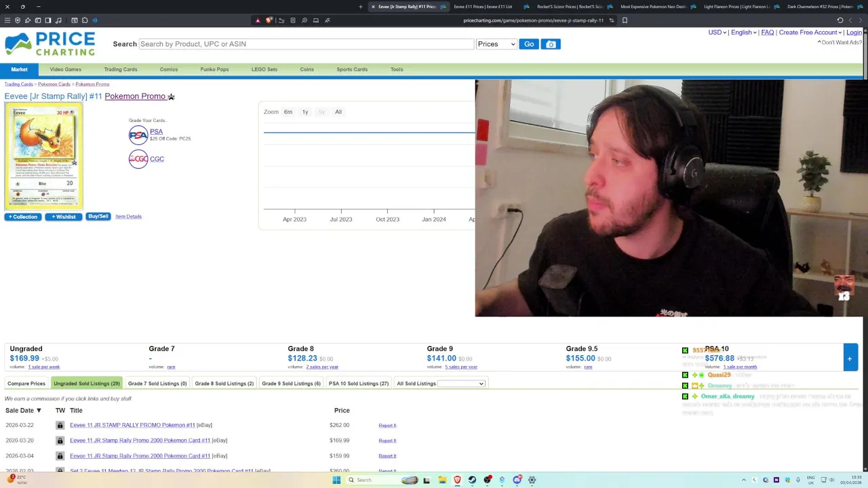Expand Create Free Account dropdown

point(810,33)
